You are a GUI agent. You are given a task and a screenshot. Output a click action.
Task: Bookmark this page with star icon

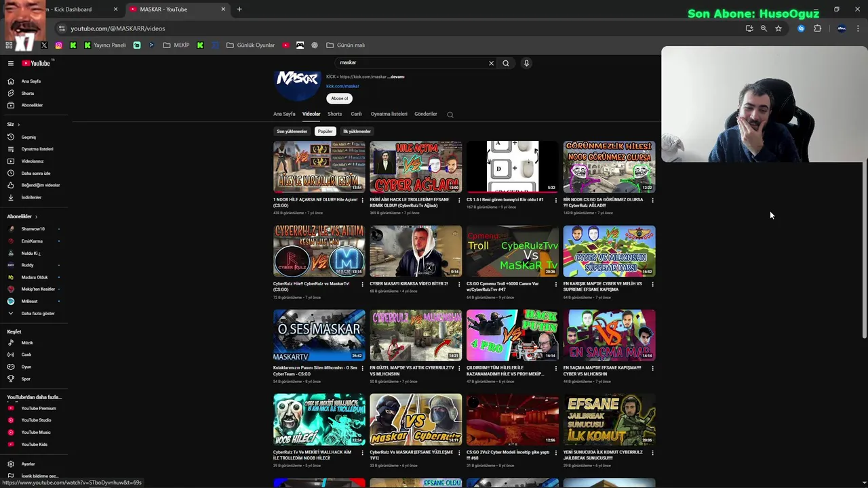pos(778,28)
